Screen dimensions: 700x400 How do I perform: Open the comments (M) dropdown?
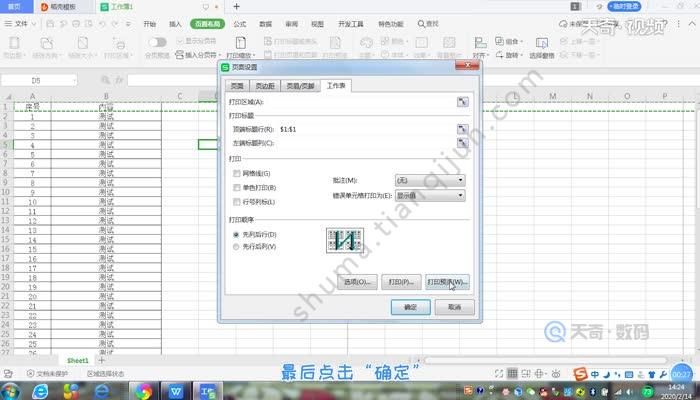pos(430,180)
